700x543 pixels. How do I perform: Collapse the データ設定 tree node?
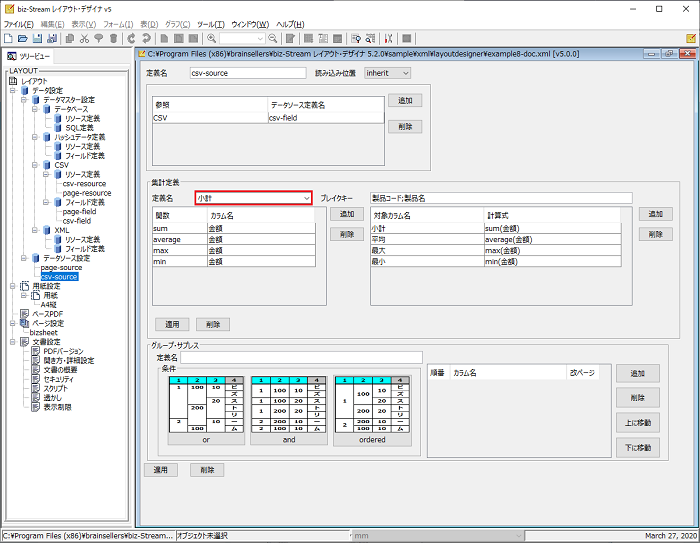[13, 90]
